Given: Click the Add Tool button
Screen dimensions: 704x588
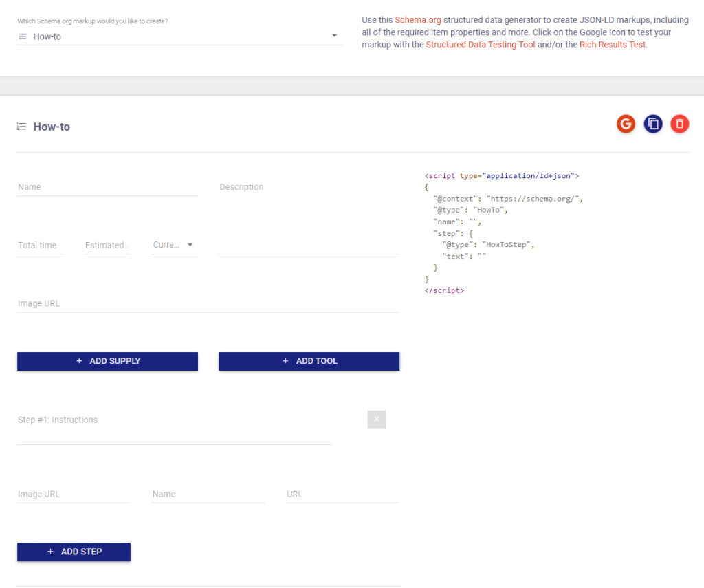Looking at the screenshot, I should [309, 361].
